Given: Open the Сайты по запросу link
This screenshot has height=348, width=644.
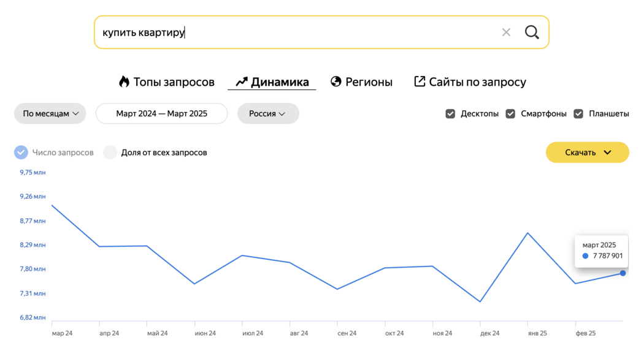Looking at the screenshot, I should click(x=470, y=81).
